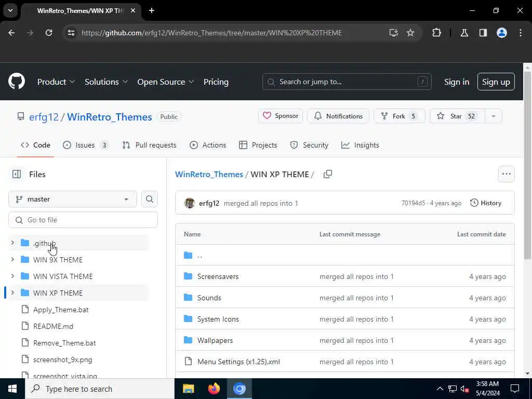The width and height of the screenshot is (532, 399).
Task: Launch Firefox from taskbar
Action: (x=214, y=389)
